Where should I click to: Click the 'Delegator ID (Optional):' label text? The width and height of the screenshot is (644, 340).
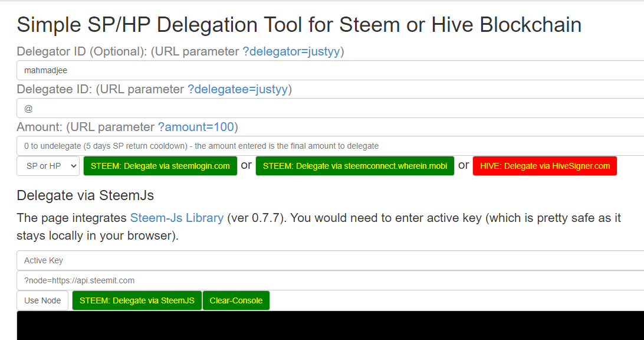point(82,51)
